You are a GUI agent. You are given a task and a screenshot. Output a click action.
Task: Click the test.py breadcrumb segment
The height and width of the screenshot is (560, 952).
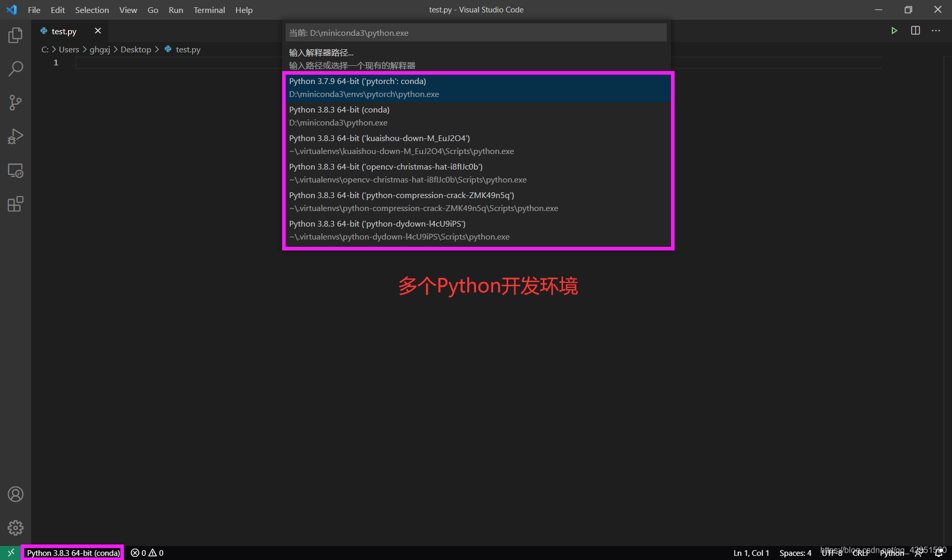[x=183, y=49]
